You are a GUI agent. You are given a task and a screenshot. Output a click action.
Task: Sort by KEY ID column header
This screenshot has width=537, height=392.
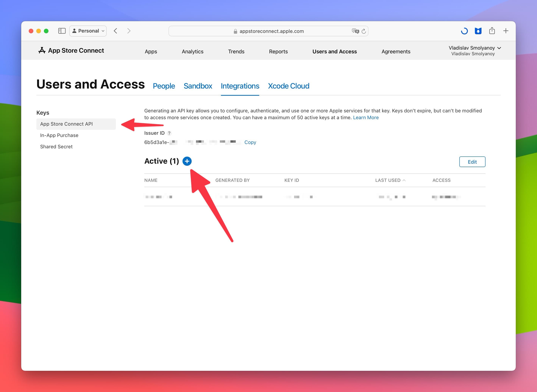(292, 180)
